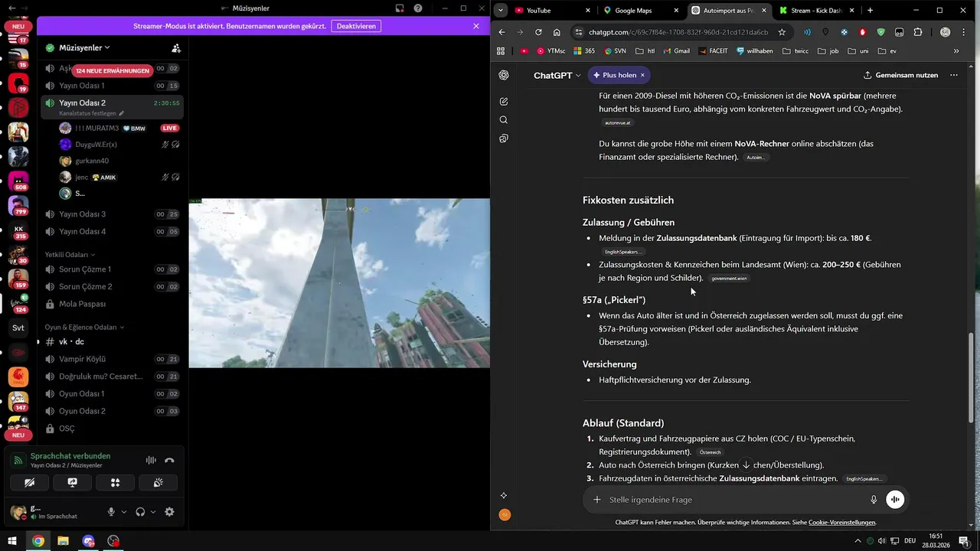Switch to Stream - Kick Dashboard tab
980x551 pixels.
pos(818,11)
